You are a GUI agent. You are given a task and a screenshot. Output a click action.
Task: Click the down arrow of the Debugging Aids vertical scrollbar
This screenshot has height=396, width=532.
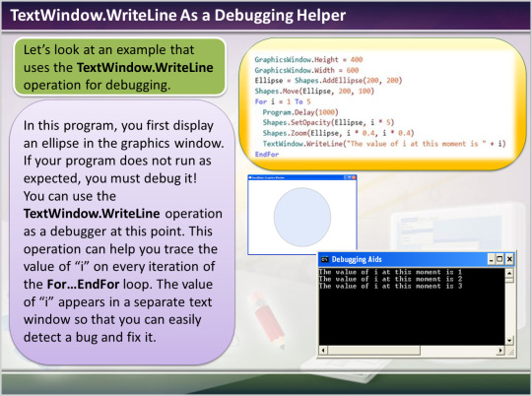509,341
